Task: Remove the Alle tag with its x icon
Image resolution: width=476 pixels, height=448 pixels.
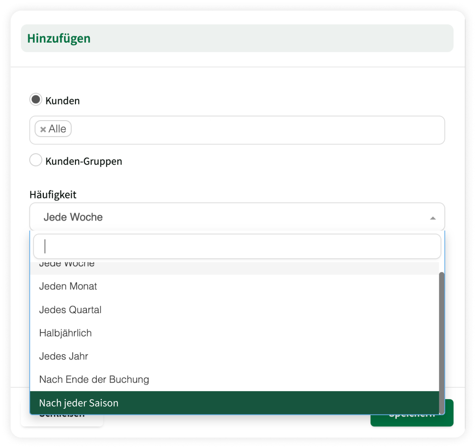Action: point(43,129)
